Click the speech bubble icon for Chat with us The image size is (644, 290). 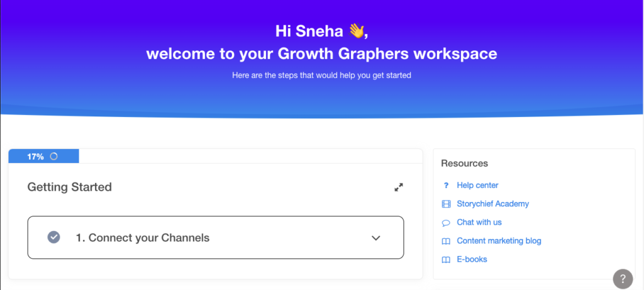(446, 223)
